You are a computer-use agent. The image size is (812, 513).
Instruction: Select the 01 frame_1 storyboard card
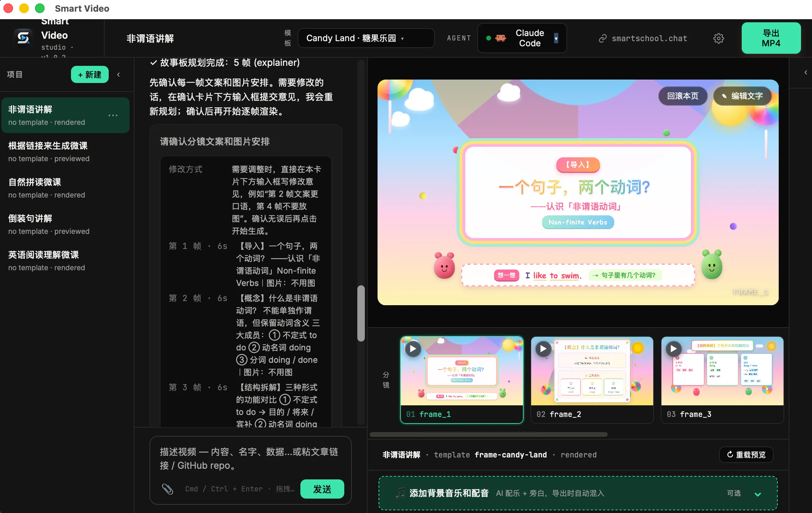point(462,380)
